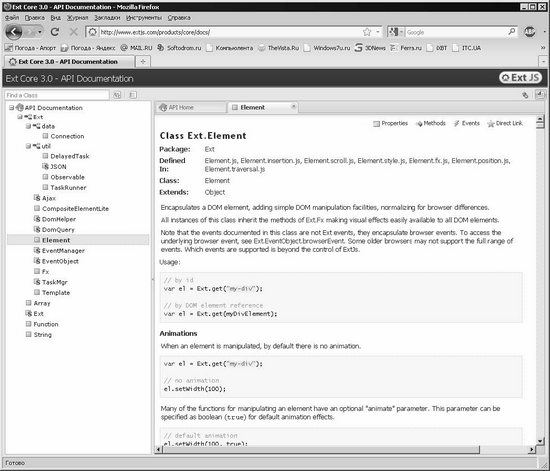Collapse the util package node
Screen dimensions: 550x471
click(x=28, y=146)
